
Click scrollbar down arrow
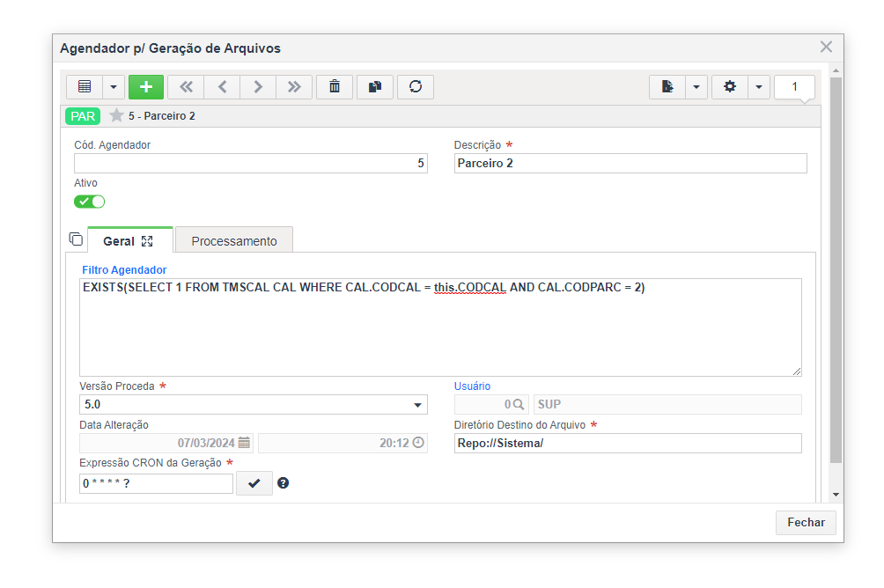point(836,495)
